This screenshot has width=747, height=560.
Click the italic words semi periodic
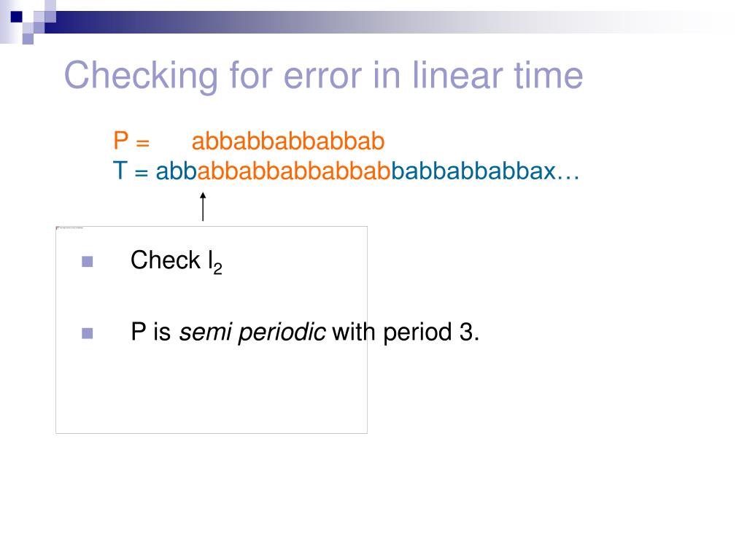[252, 332]
